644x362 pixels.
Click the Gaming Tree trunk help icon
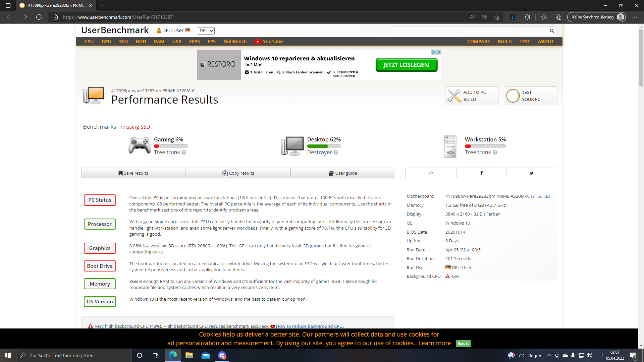click(184, 152)
